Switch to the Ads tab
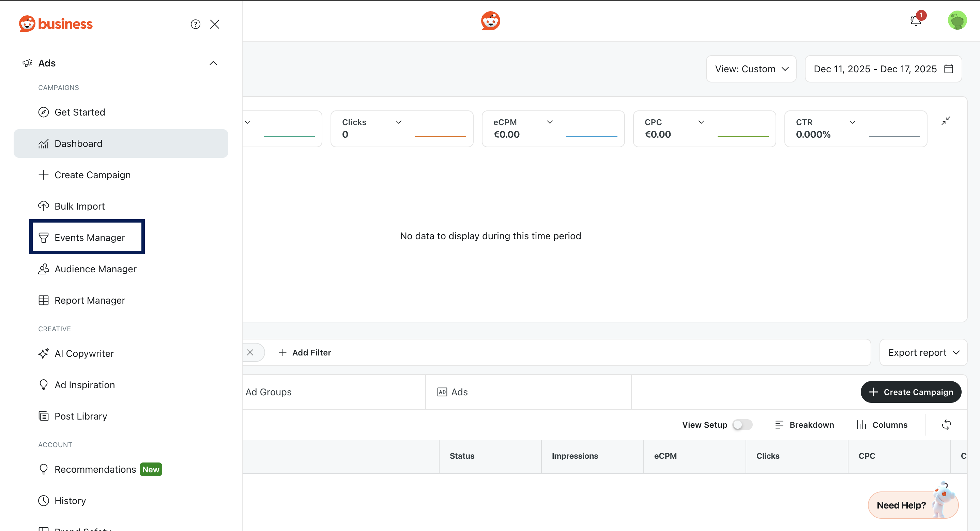The height and width of the screenshot is (531, 980). (452, 392)
